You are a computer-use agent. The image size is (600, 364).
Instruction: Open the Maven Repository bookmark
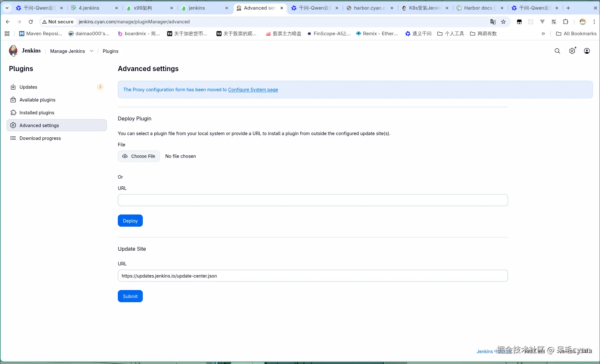click(x=41, y=34)
